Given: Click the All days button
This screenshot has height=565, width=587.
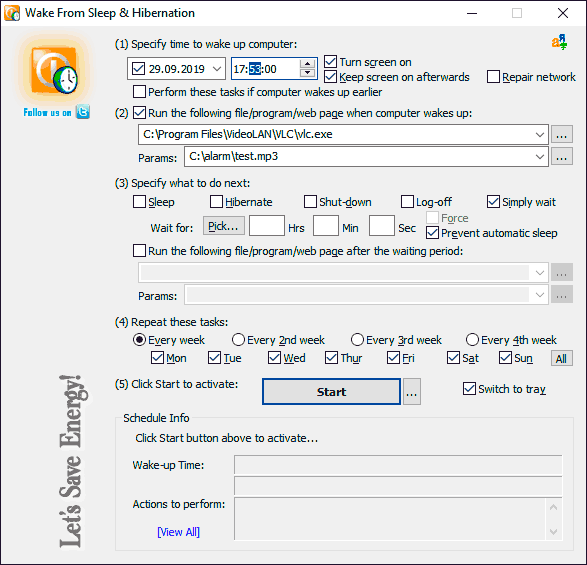Looking at the screenshot, I should click(x=561, y=359).
